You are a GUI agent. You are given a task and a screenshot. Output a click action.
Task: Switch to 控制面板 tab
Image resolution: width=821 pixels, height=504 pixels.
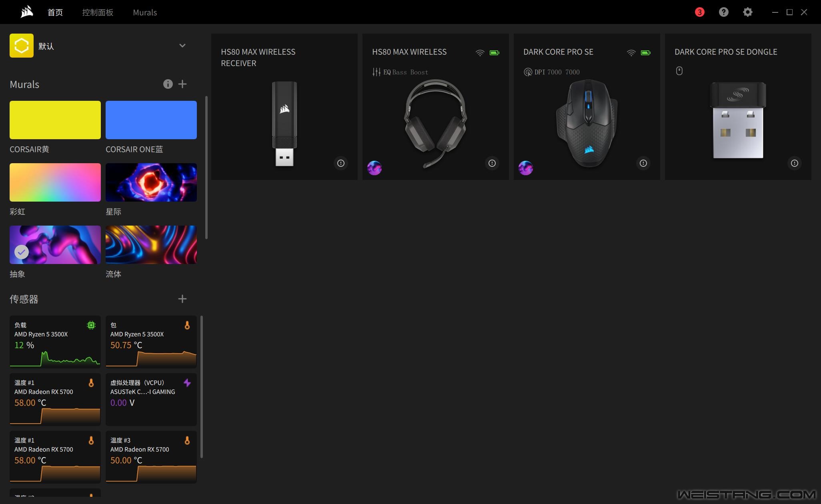point(98,12)
